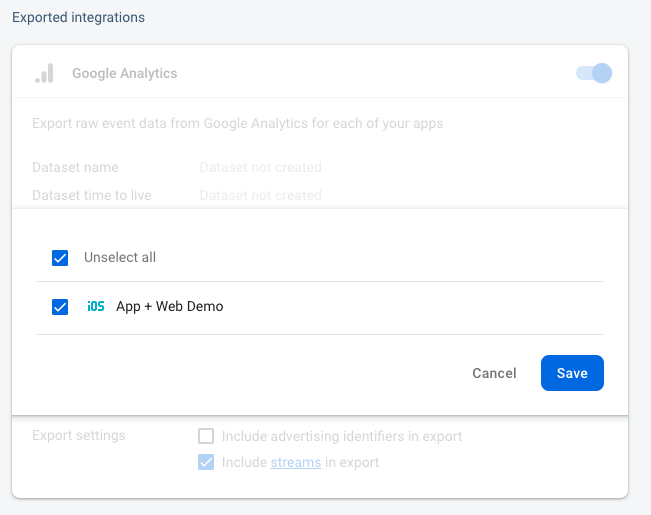Click the Google Analytics bar chart icon

[x=44, y=73]
